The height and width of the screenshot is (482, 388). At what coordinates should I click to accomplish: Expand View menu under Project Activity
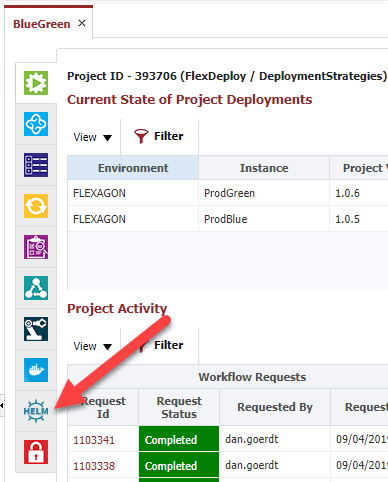coord(92,346)
